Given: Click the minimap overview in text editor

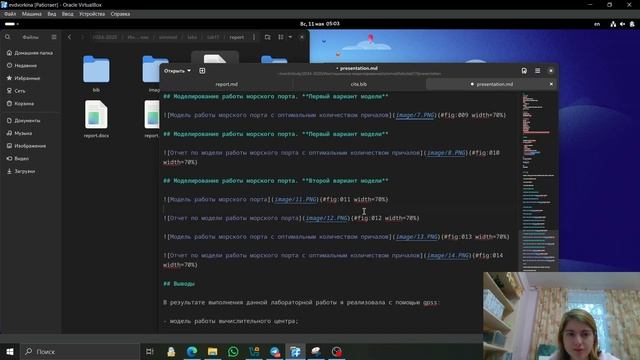Looking at the screenshot, I should coord(538,182).
